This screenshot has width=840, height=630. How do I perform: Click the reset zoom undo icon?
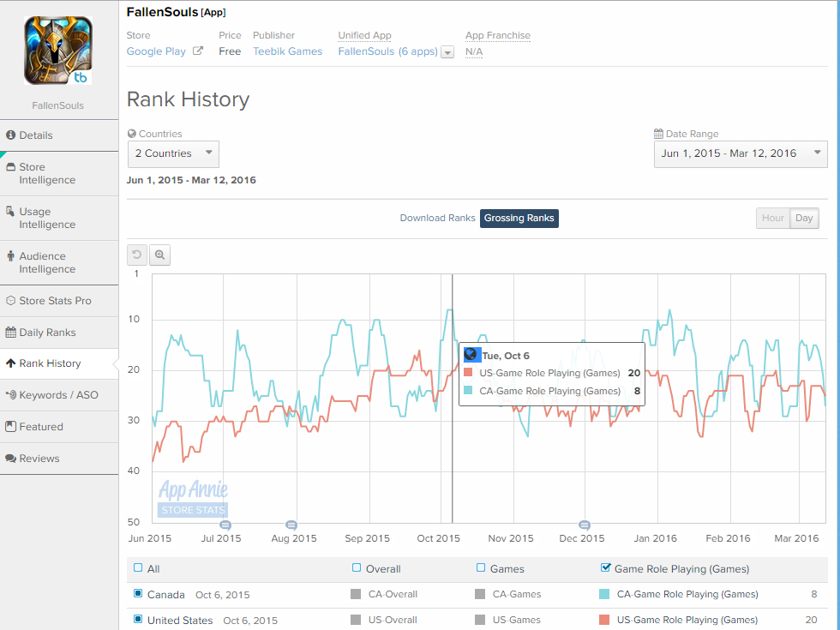137,255
